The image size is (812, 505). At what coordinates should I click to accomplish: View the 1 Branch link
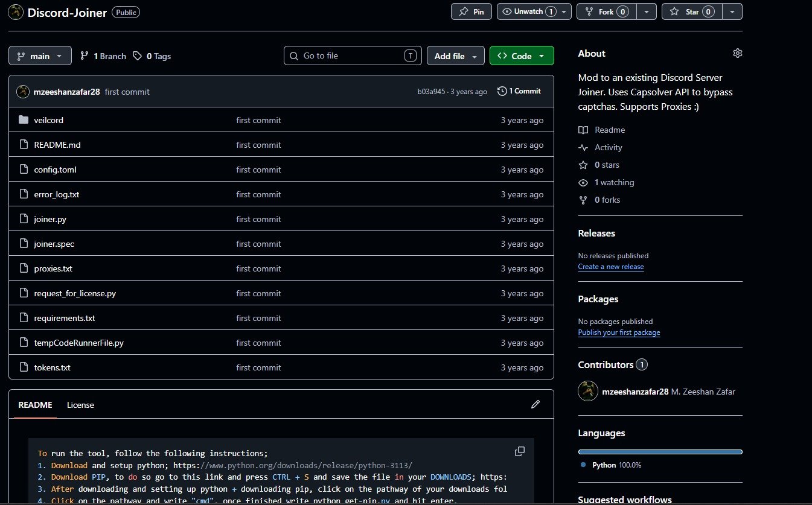pyautogui.click(x=103, y=56)
